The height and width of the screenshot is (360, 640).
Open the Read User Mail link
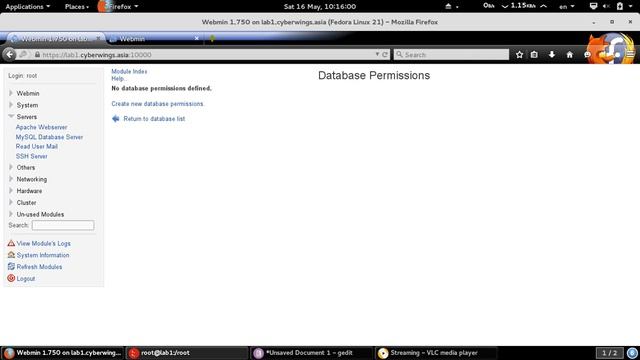[36, 147]
